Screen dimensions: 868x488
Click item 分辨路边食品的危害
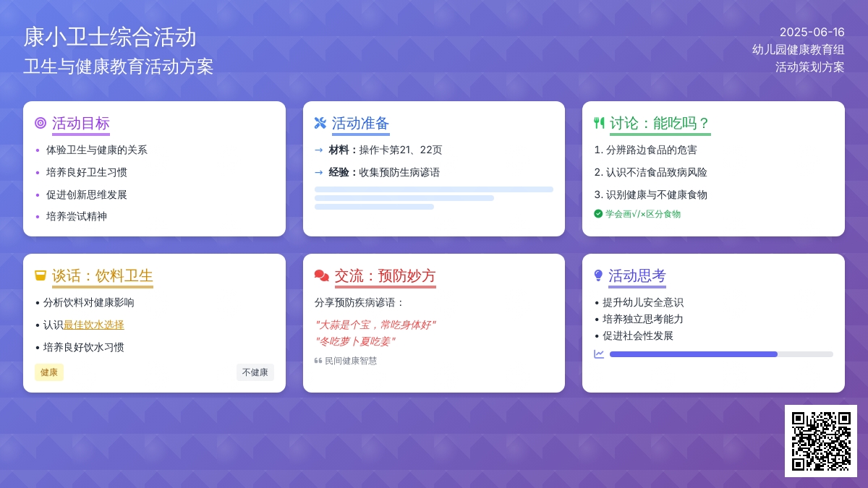coord(652,150)
